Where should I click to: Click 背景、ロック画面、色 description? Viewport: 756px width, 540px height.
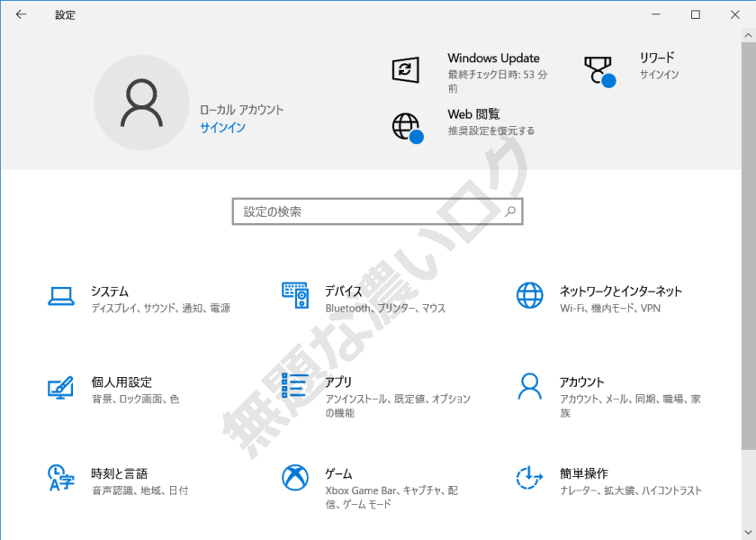pos(135,399)
